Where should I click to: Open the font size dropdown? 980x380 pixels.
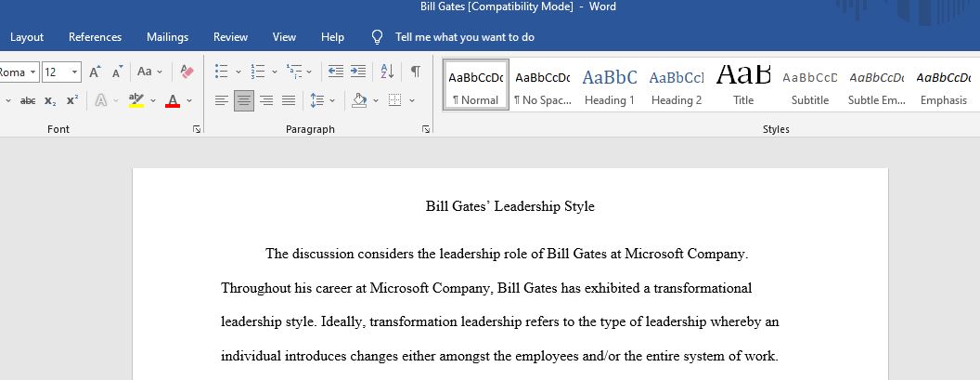tap(75, 72)
